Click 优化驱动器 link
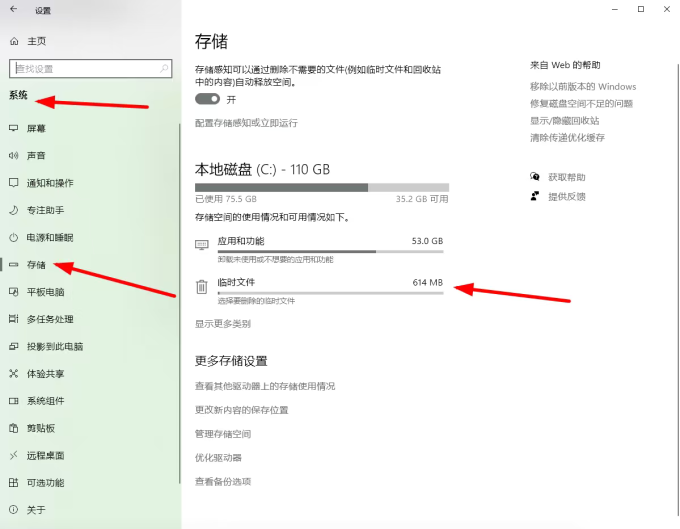 point(218,457)
